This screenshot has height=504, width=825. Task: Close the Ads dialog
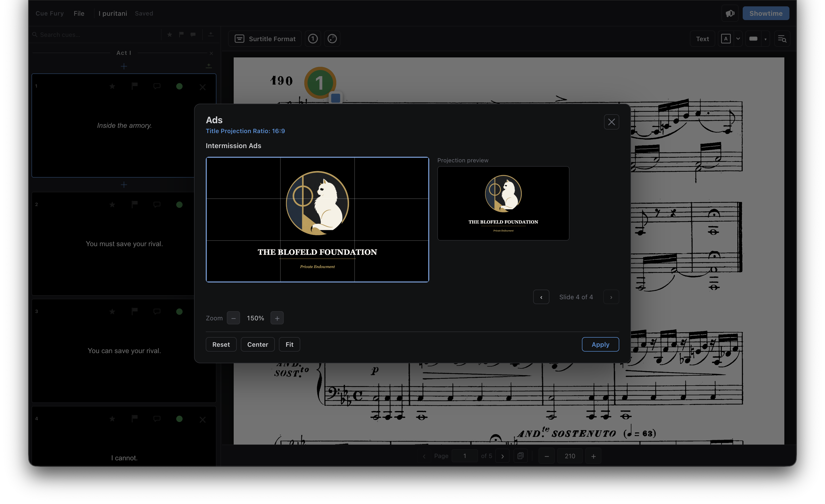[611, 122]
